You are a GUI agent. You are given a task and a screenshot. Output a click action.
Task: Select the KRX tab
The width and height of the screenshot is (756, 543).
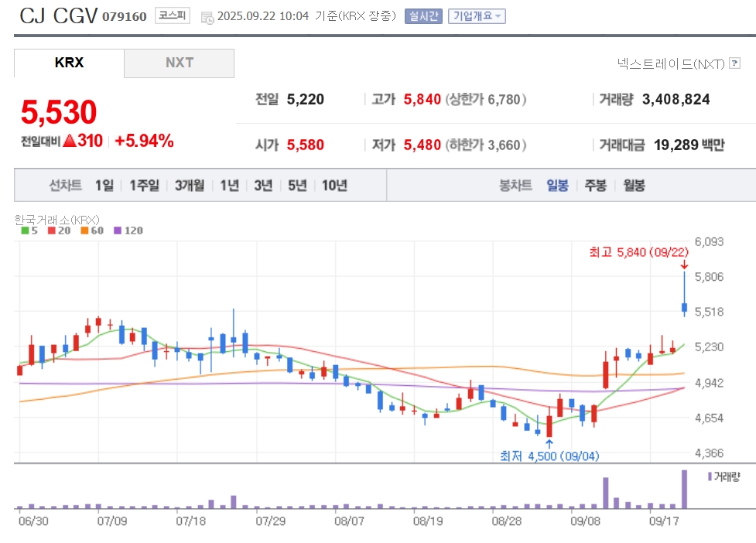point(69,63)
